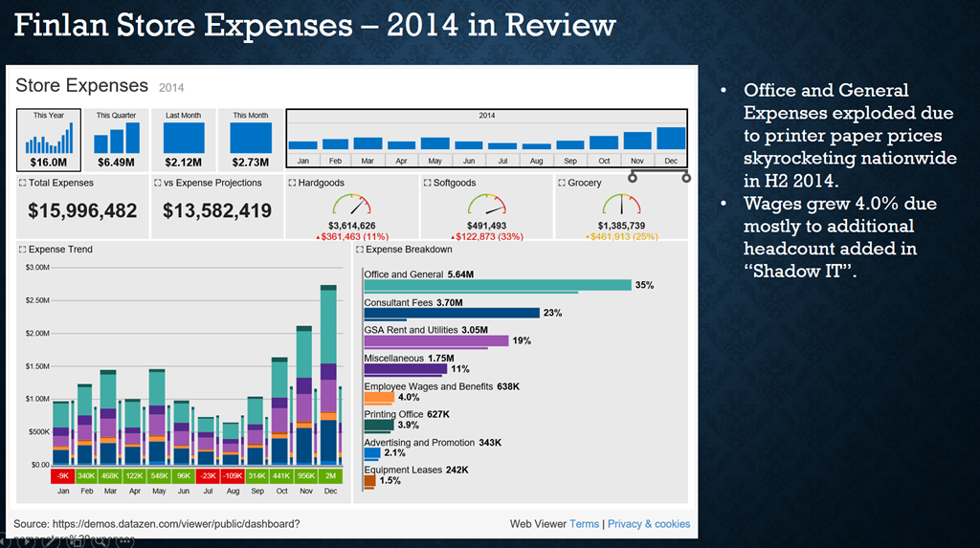Maximize the Hardgoods panel via its icon
The height and width of the screenshot is (548, 980).
(x=292, y=183)
